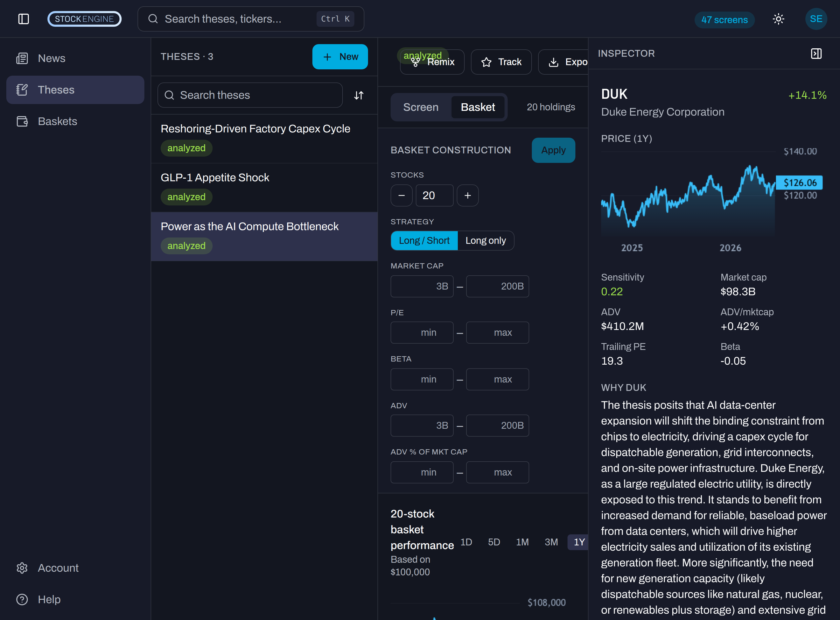Click ADV minimum field

coord(422,426)
